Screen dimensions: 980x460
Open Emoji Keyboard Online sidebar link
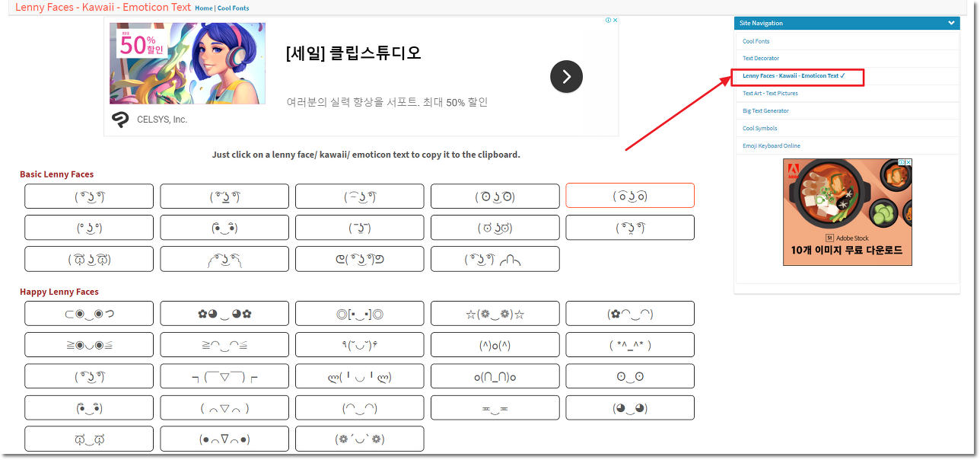772,146
